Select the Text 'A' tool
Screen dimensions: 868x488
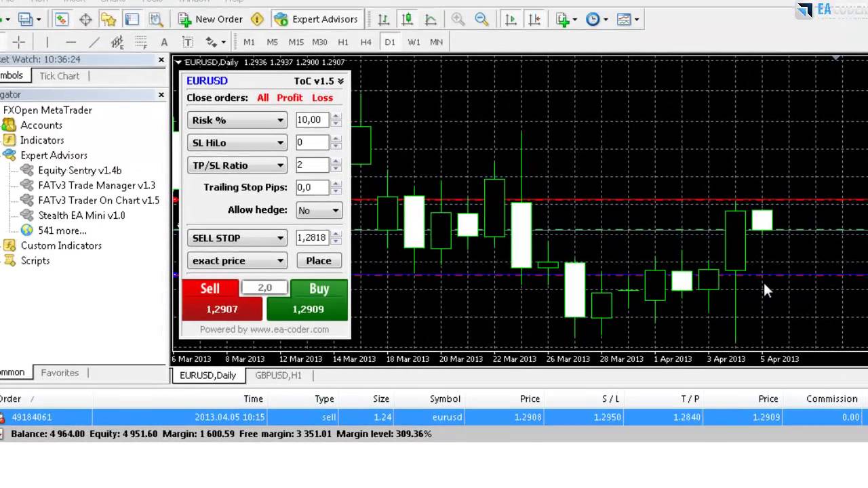pos(164,42)
